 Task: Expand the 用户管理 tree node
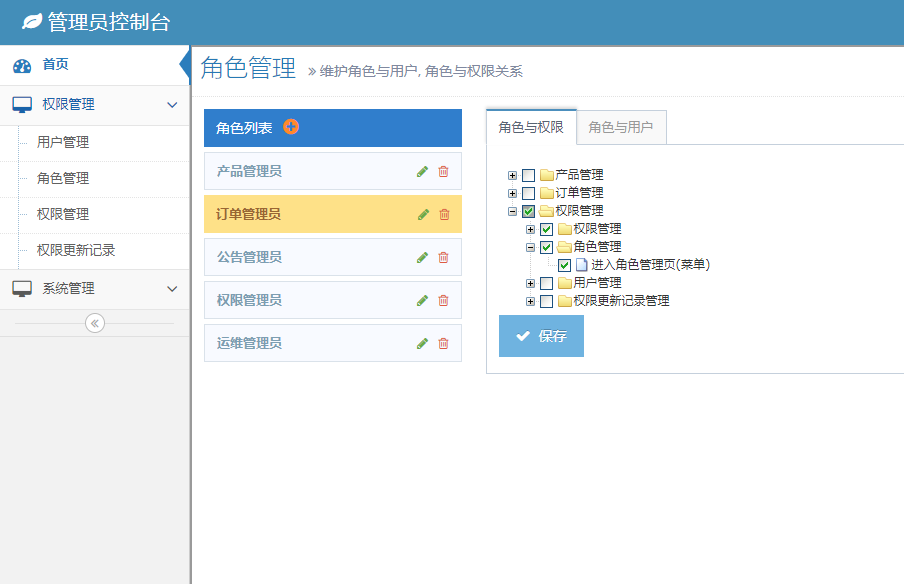tap(530, 283)
